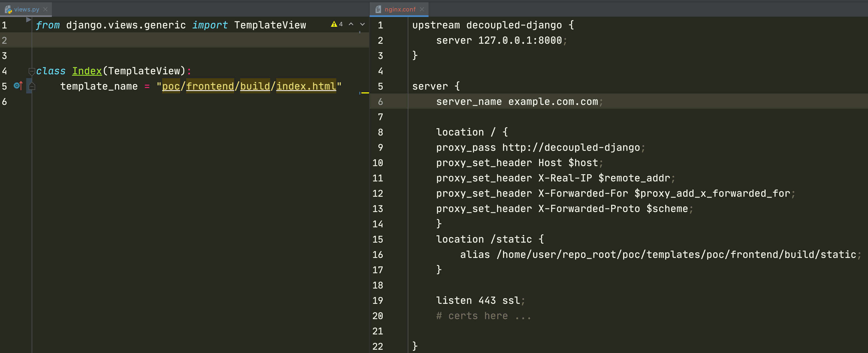Viewport: 868px width, 353px height.
Task: Click '$proxy_add_x_forwarded_for' variable
Action: (x=712, y=193)
